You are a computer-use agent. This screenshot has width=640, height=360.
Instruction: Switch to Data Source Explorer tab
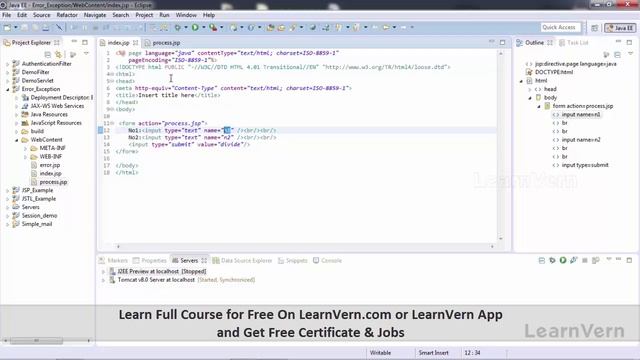click(x=242, y=260)
